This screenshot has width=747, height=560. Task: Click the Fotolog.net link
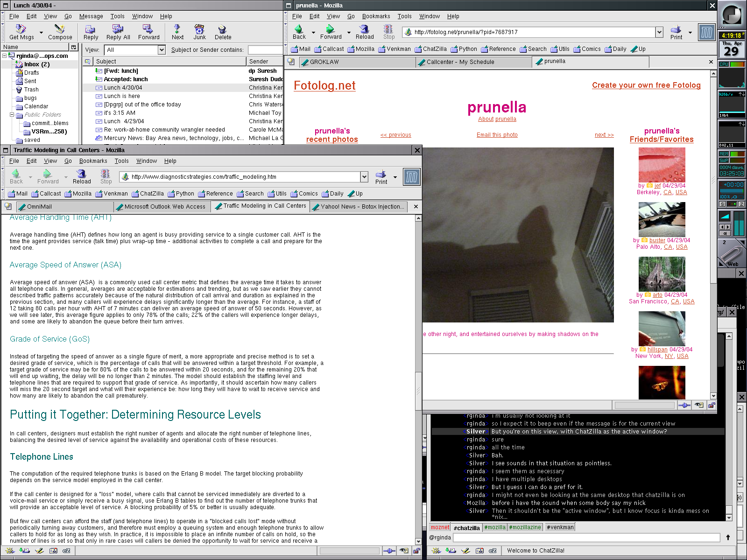[x=324, y=85]
